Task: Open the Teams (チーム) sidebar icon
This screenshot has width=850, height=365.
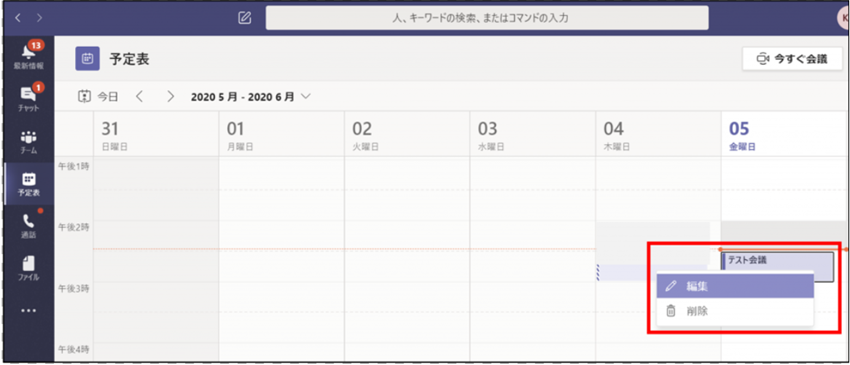Action: click(x=29, y=141)
